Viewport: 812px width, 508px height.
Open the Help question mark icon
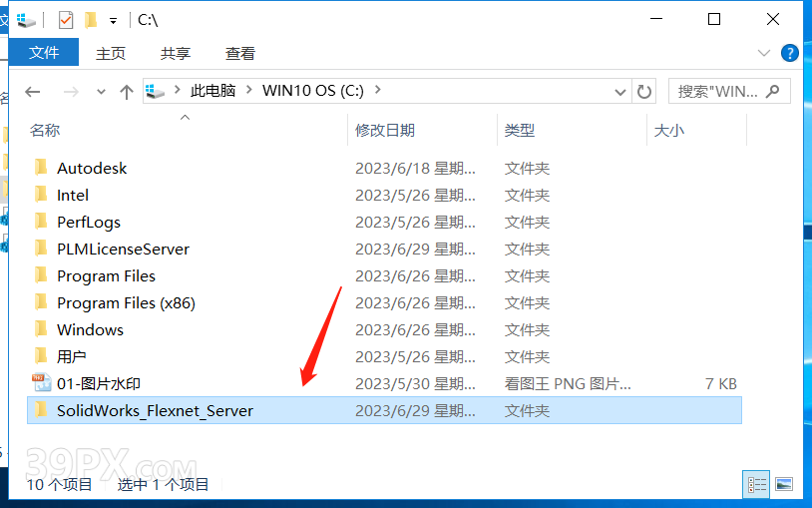[x=789, y=53]
